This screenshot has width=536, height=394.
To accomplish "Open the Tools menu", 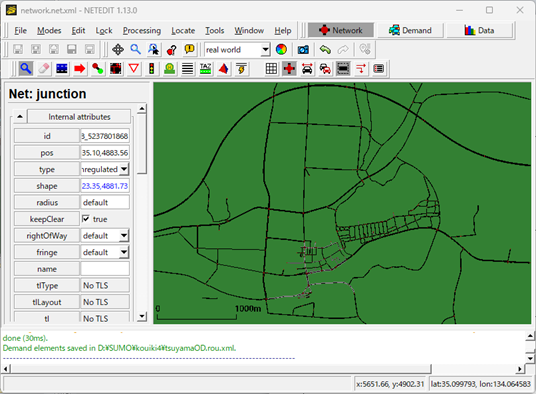I will point(215,30).
